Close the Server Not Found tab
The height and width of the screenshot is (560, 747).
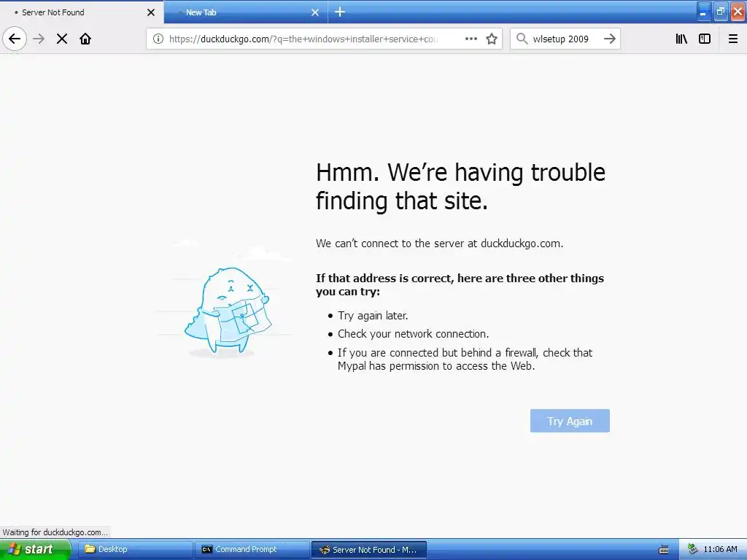coord(151,12)
